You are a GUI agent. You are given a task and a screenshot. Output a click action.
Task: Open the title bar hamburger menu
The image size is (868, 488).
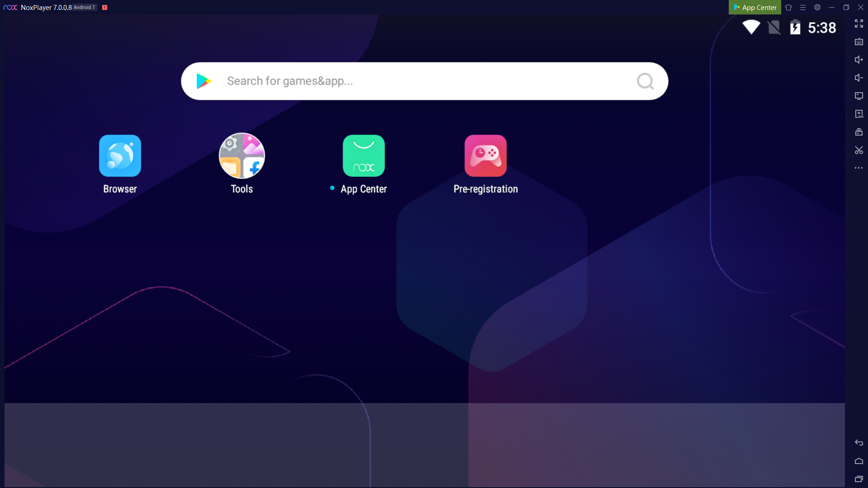point(803,7)
